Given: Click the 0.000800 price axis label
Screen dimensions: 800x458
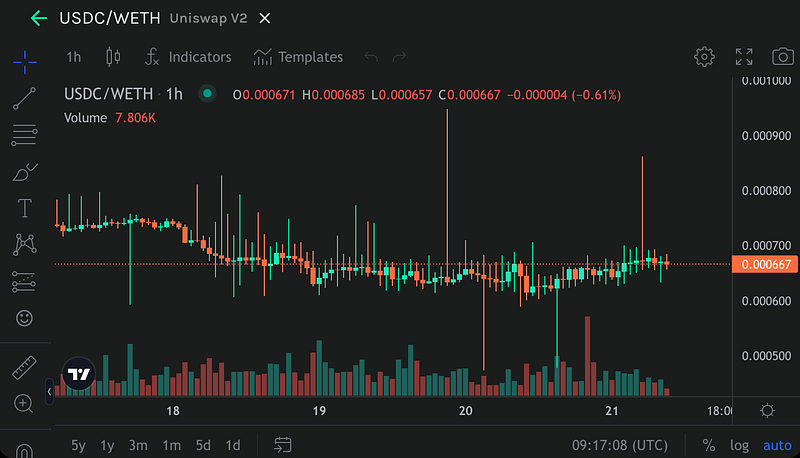Looking at the screenshot, I should point(766,191).
